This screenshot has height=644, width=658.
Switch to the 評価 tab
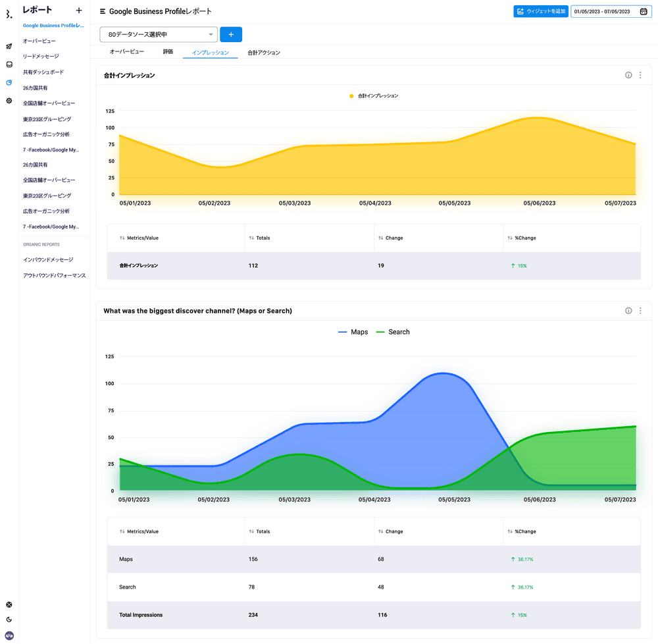pos(168,52)
